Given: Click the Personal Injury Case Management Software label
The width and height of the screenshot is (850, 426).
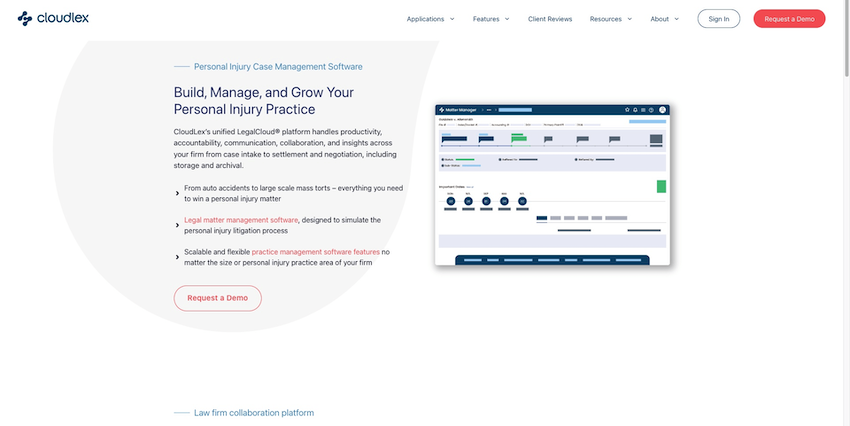Looking at the screenshot, I should pos(278,67).
